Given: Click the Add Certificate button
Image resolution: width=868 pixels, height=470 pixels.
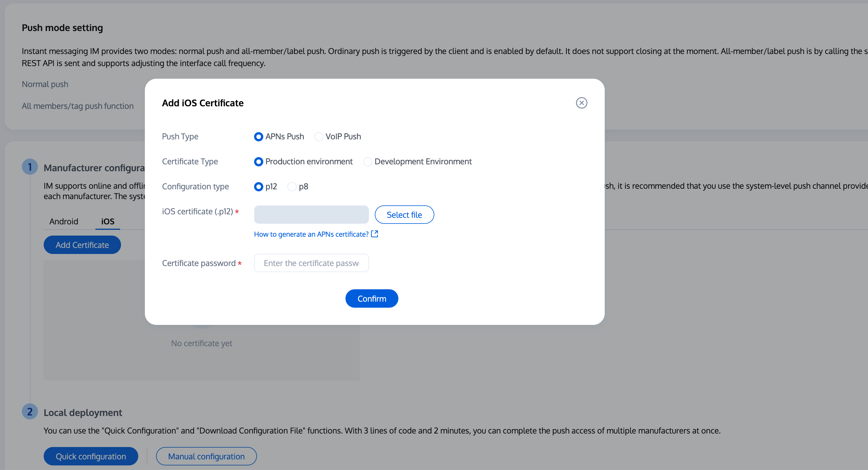Looking at the screenshot, I should click(x=82, y=245).
